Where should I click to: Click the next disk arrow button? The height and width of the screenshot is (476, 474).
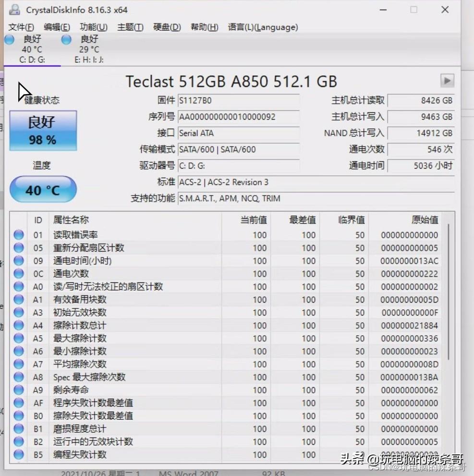[447, 81]
